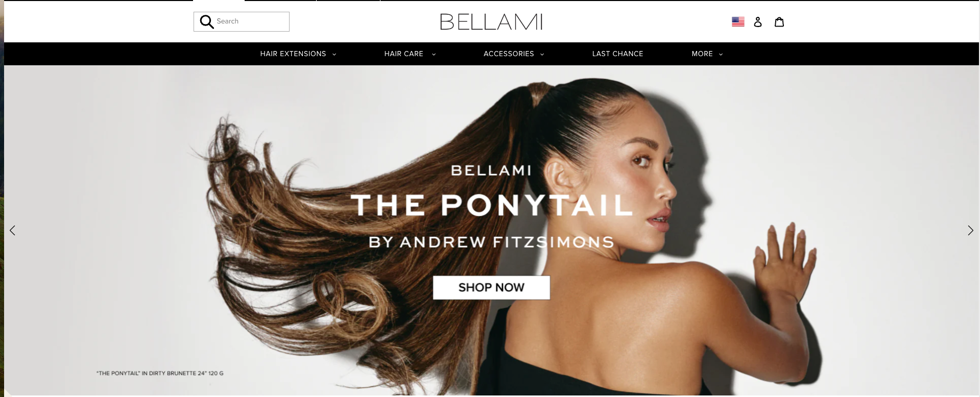
Task: Visit the Last Chance page
Action: point(617,54)
